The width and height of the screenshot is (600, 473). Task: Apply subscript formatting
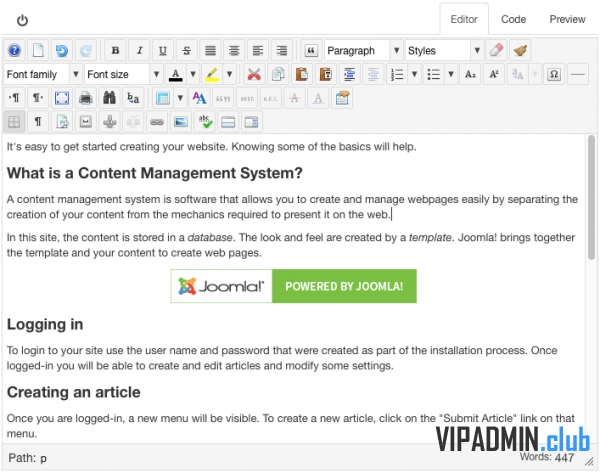470,74
